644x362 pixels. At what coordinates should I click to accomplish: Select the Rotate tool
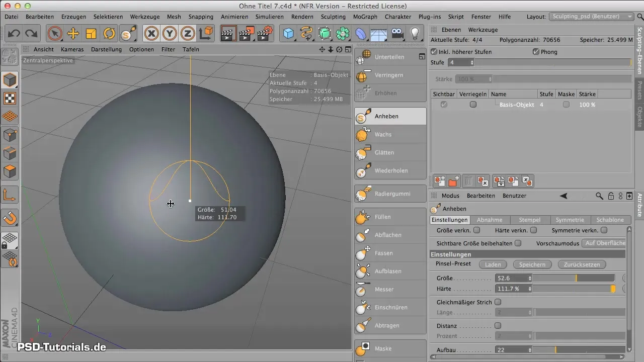[109, 34]
